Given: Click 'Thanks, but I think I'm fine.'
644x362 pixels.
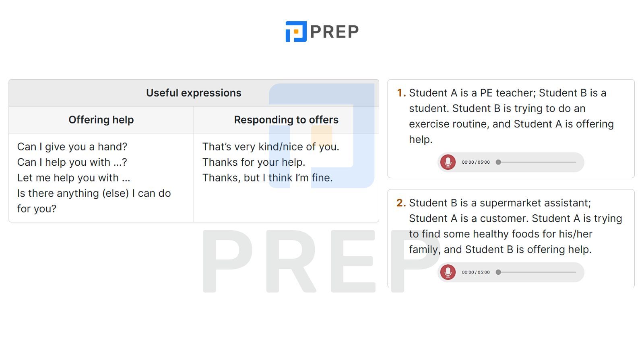Looking at the screenshot, I should (x=267, y=178).
